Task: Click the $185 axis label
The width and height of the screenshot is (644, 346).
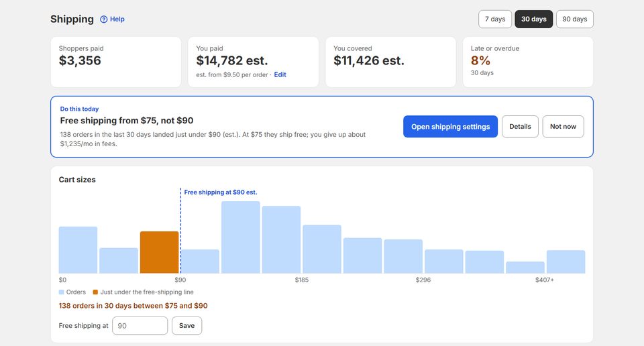Action: click(x=301, y=280)
